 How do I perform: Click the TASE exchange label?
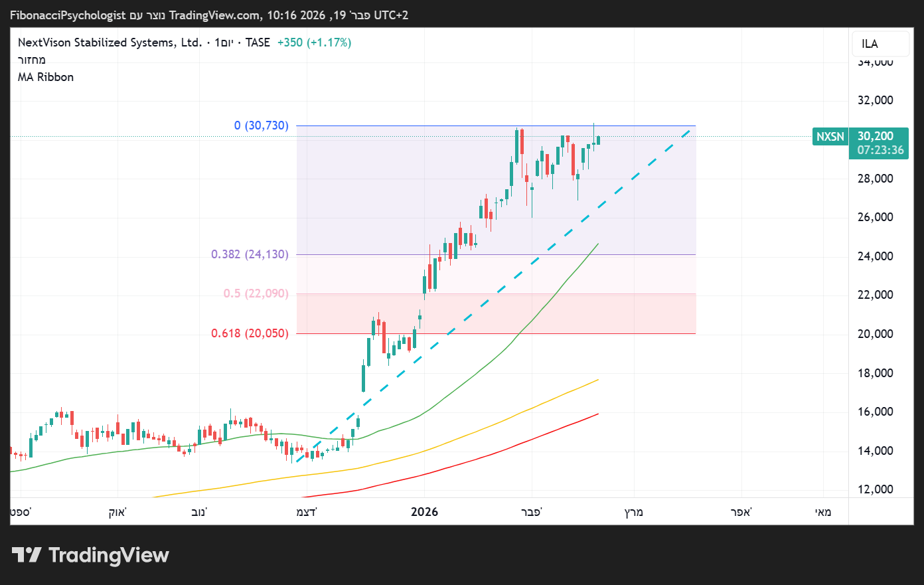pos(258,42)
